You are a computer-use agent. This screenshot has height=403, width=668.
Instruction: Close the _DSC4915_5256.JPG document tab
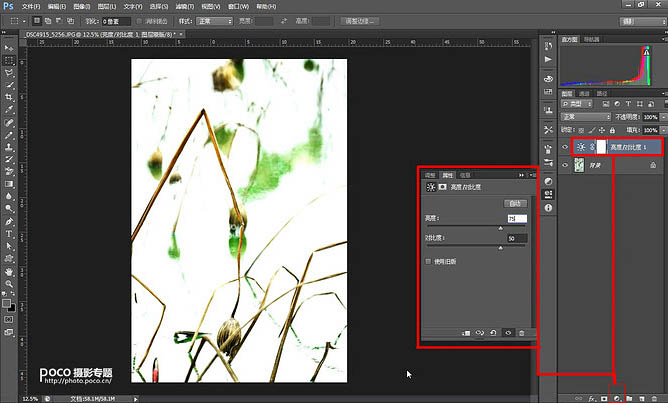point(181,34)
